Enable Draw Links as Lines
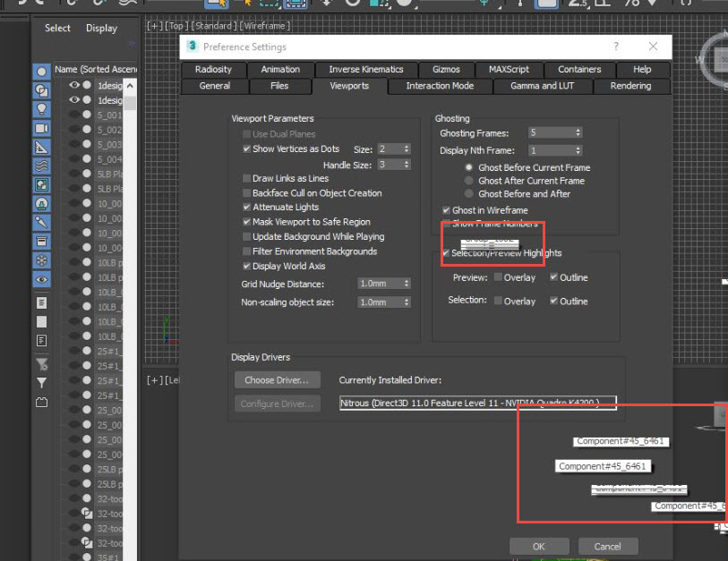The image size is (728, 561). pyautogui.click(x=246, y=178)
